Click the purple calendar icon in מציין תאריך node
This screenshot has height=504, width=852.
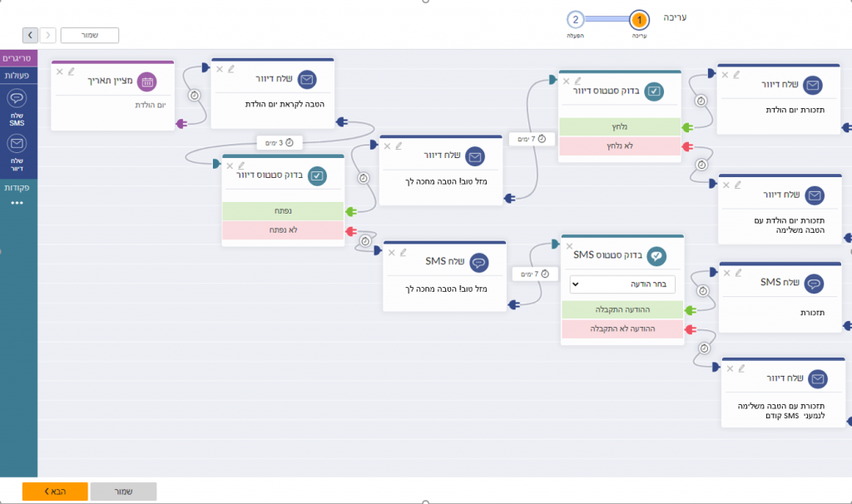click(146, 82)
